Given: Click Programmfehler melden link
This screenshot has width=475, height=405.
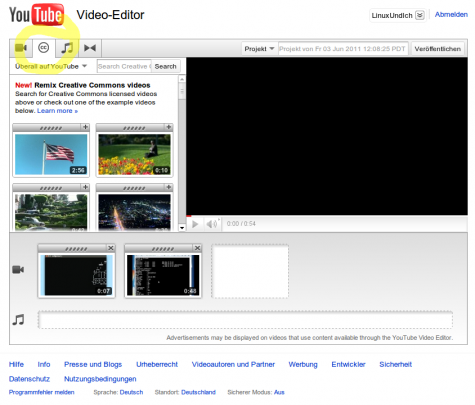Looking at the screenshot, I should point(41,392).
